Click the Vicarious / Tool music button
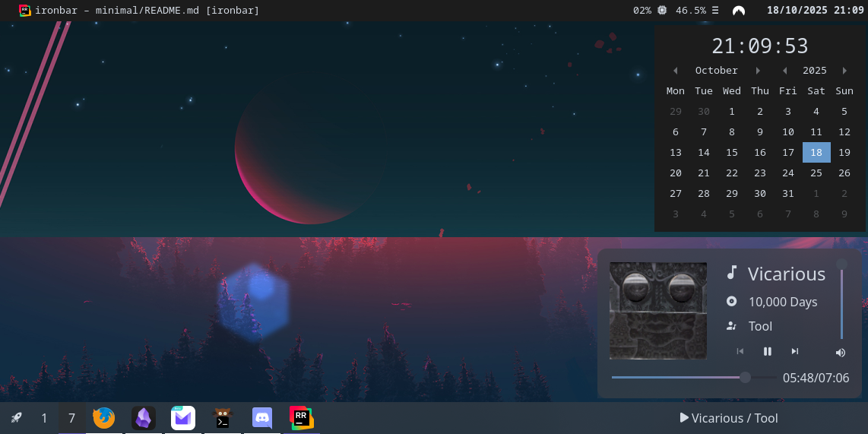 pyautogui.click(x=729, y=418)
